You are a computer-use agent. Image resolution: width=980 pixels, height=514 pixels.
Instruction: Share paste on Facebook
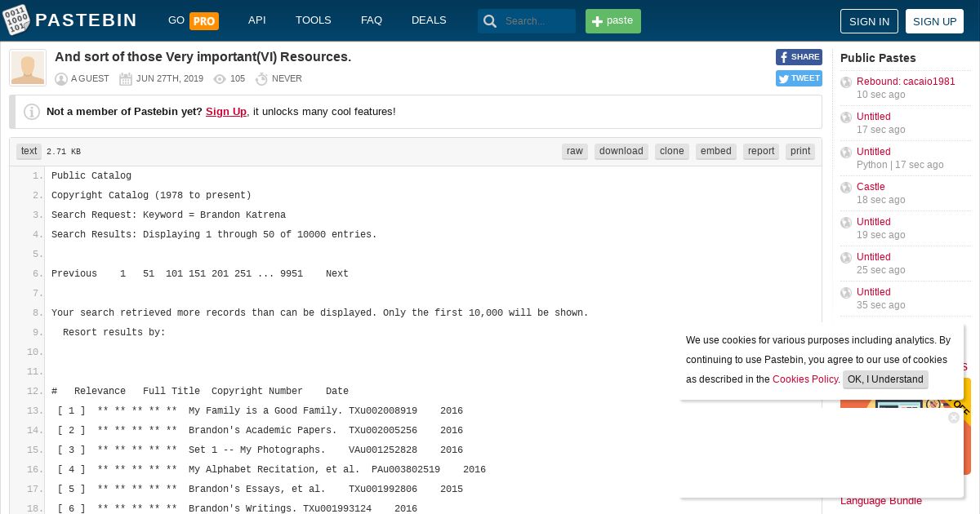pyautogui.click(x=799, y=57)
